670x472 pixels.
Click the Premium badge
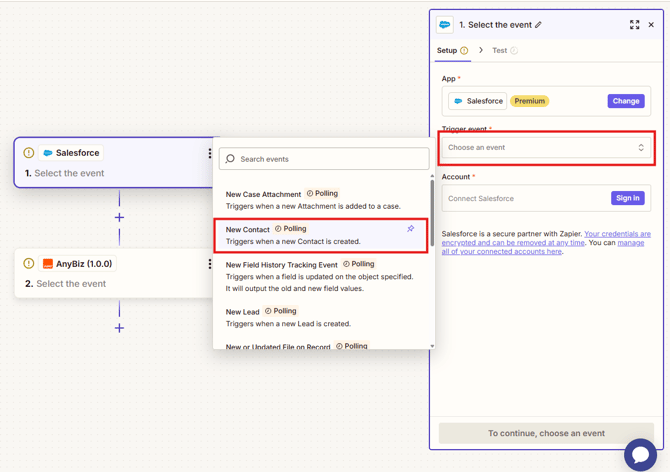point(529,101)
